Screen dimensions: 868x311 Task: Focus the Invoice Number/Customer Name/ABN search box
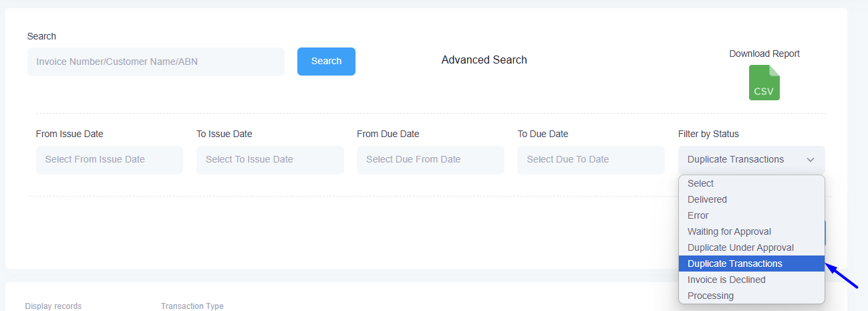pos(156,62)
